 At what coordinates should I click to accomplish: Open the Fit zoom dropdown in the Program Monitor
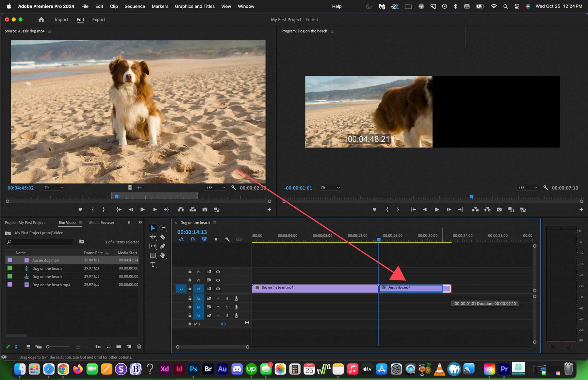[330, 188]
